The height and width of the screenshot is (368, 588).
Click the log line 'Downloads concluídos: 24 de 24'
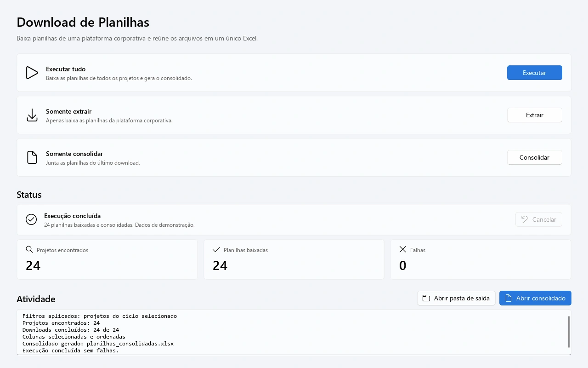(x=71, y=330)
